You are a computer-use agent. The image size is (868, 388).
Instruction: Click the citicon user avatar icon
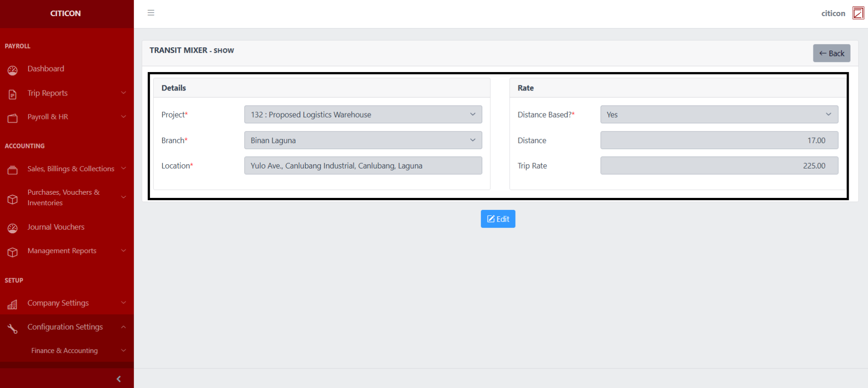(x=858, y=13)
